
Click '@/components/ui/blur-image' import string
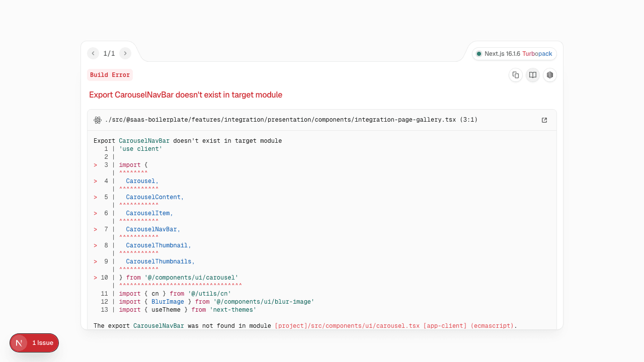(x=264, y=302)
